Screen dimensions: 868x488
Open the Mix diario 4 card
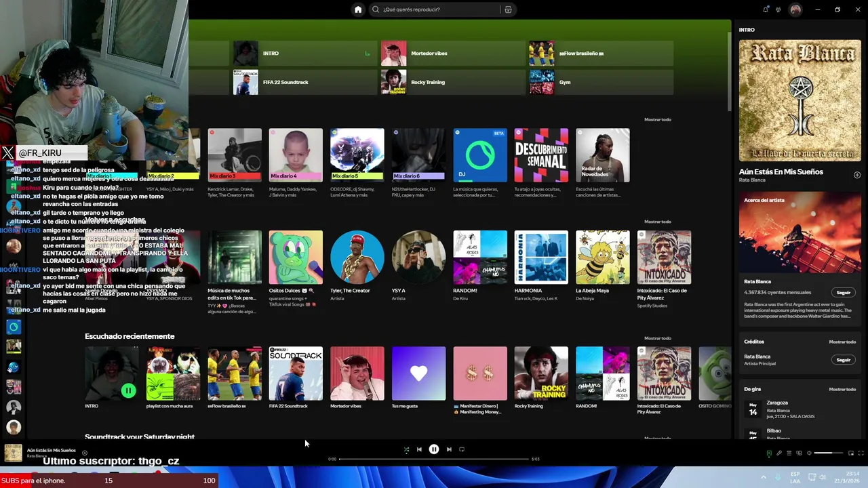[296, 163]
